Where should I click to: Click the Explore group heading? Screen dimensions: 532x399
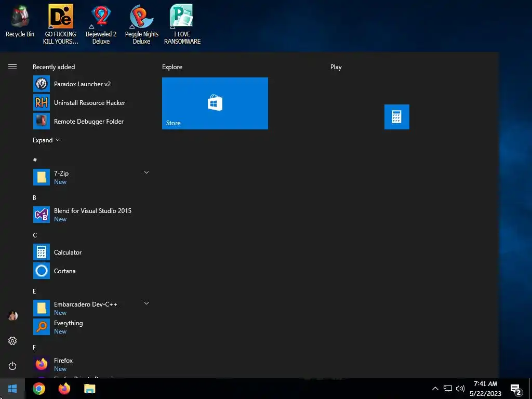[172, 67]
